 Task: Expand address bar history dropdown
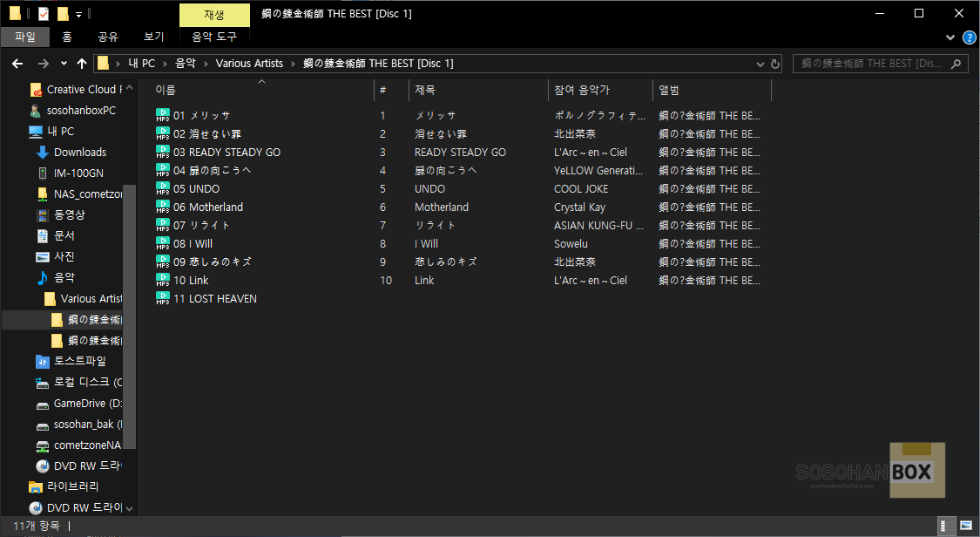tap(760, 64)
